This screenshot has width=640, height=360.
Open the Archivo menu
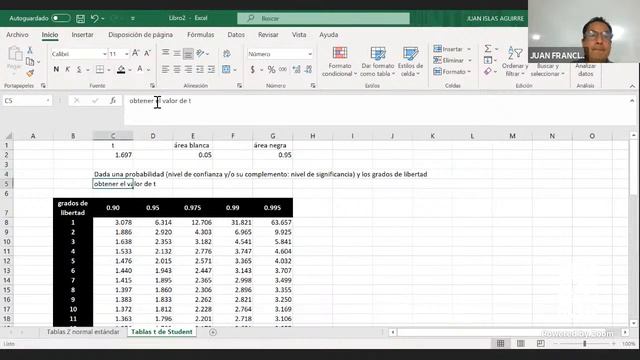pyautogui.click(x=17, y=35)
